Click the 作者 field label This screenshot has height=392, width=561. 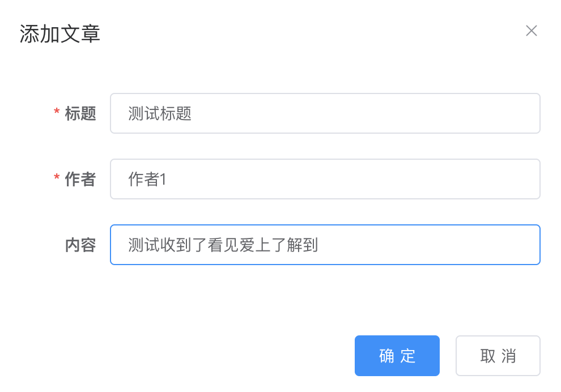click(x=81, y=179)
